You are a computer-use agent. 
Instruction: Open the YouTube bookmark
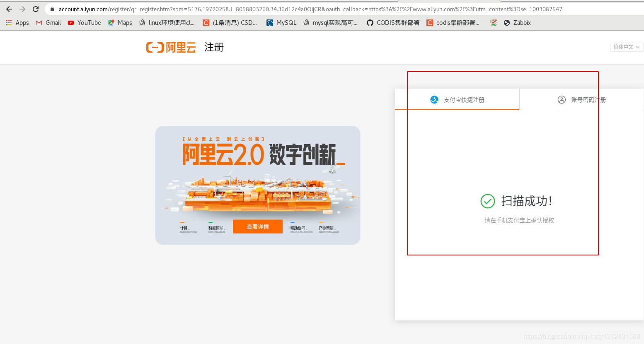tap(85, 23)
